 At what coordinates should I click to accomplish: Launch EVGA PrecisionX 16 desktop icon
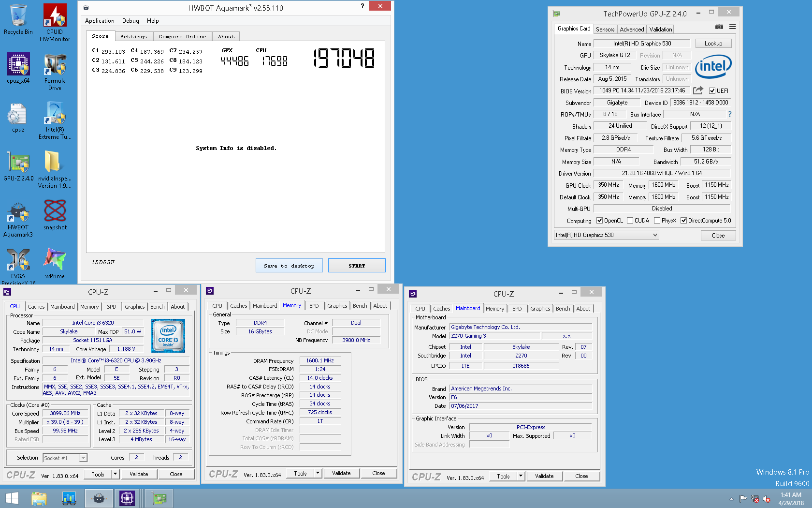click(18, 266)
